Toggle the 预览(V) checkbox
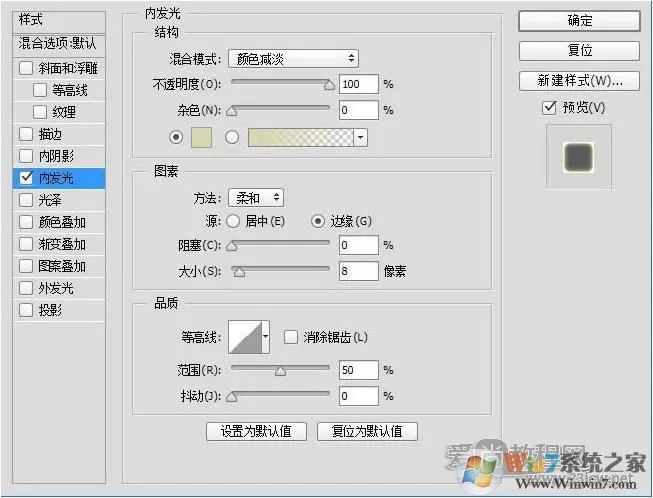Image resolution: width=653 pixels, height=498 pixels. (549, 108)
